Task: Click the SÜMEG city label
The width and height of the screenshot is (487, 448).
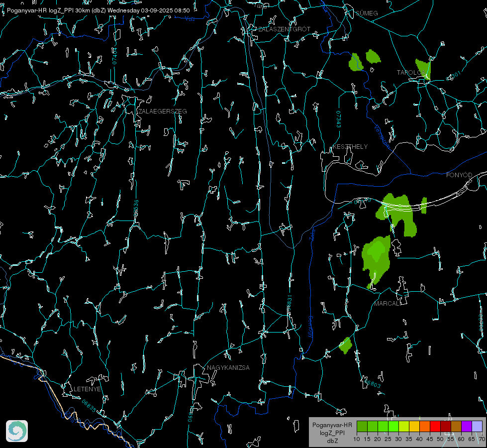Action: click(367, 13)
